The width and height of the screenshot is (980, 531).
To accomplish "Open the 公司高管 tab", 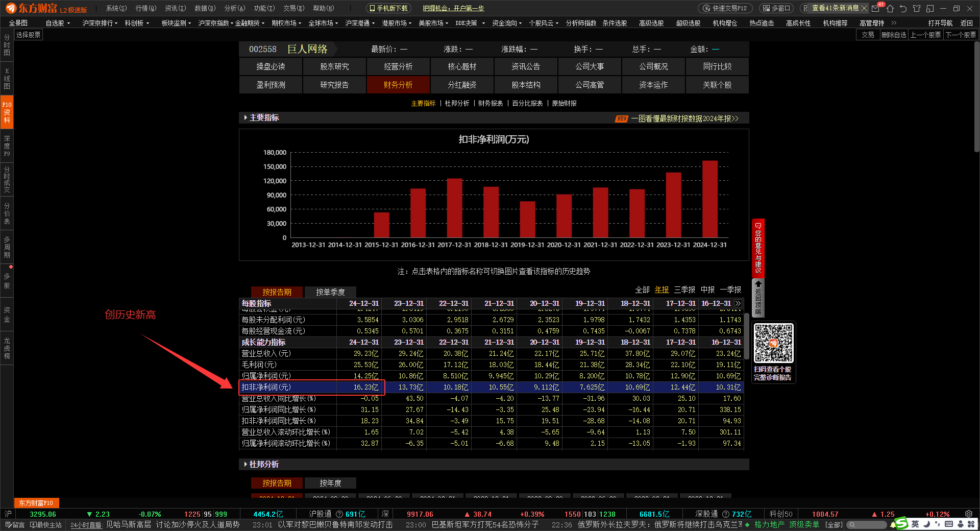I will click(590, 85).
